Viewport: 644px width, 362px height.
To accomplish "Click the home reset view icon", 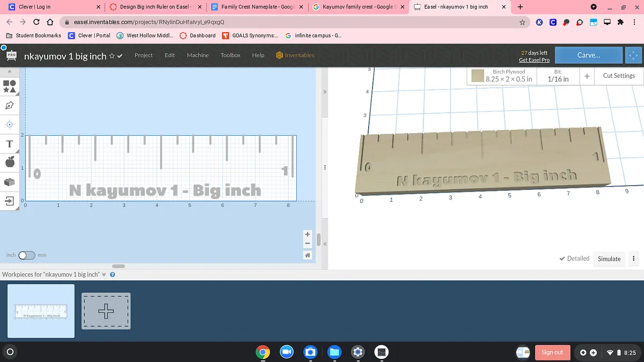I will (308, 255).
